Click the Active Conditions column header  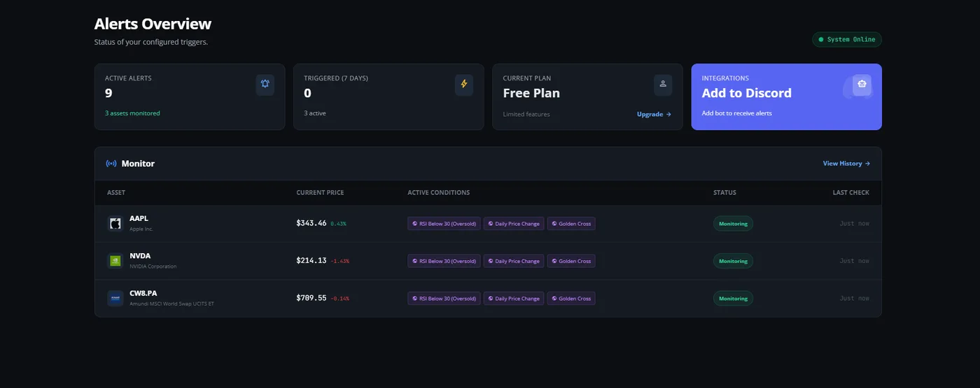[x=439, y=193]
